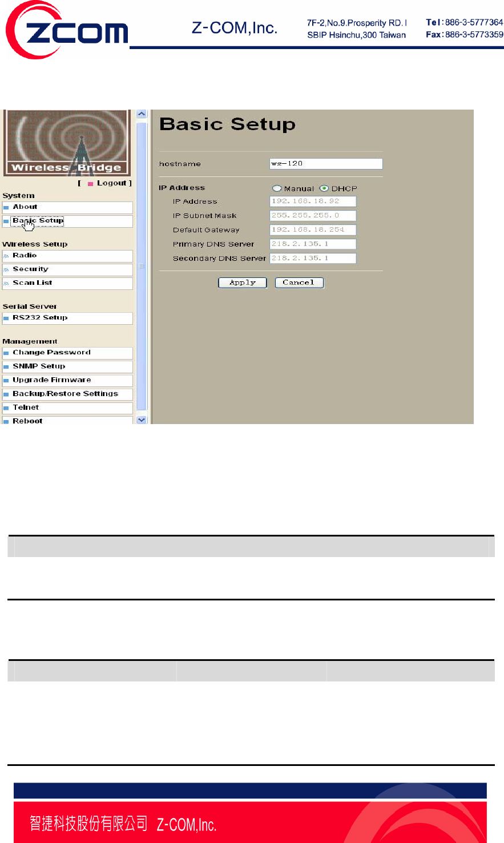Open the Scan List page

pos(67,283)
